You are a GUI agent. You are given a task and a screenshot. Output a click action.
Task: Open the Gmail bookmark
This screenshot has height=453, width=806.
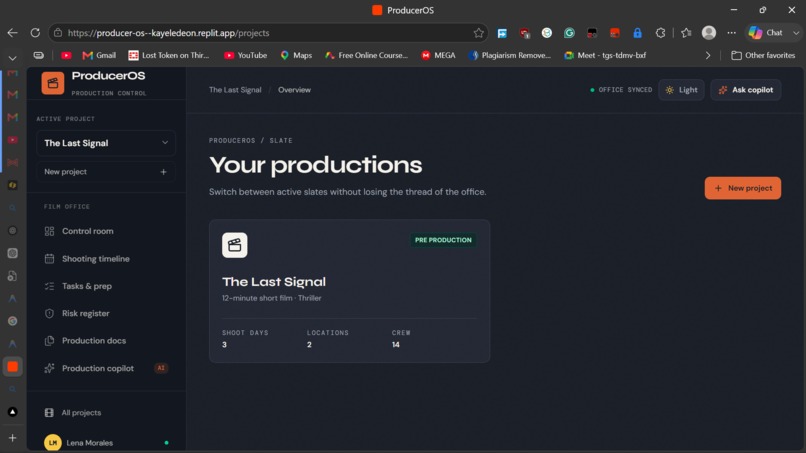[99, 56]
